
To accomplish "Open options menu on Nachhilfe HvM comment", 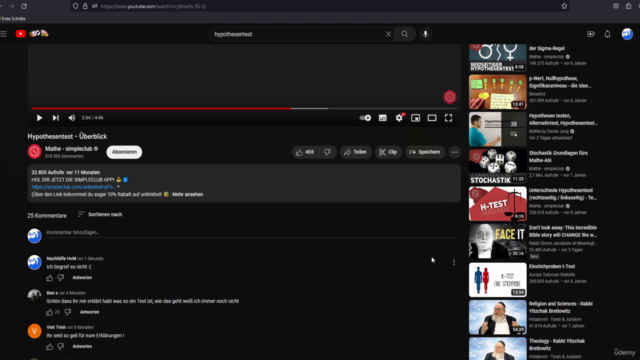I will click(x=454, y=262).
